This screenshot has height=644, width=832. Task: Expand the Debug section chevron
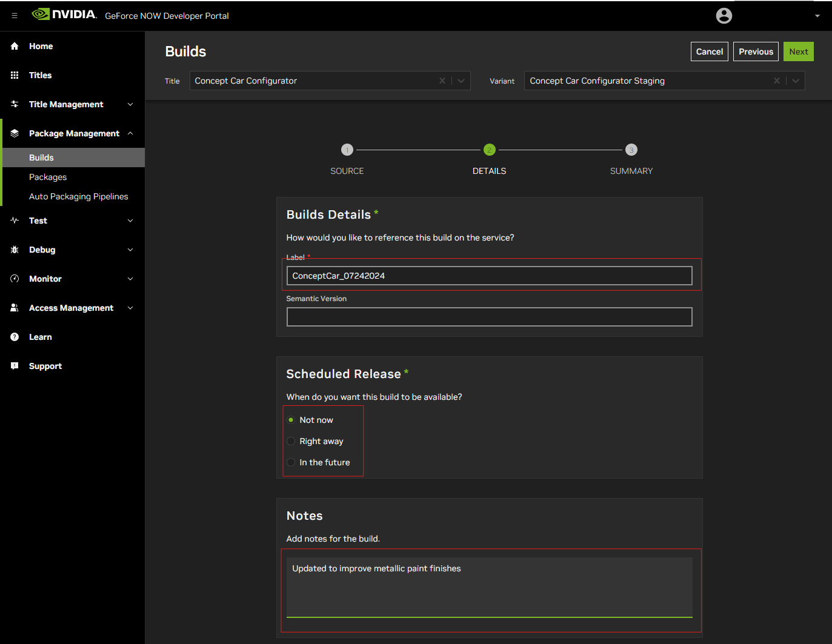[x=130, y=250]
